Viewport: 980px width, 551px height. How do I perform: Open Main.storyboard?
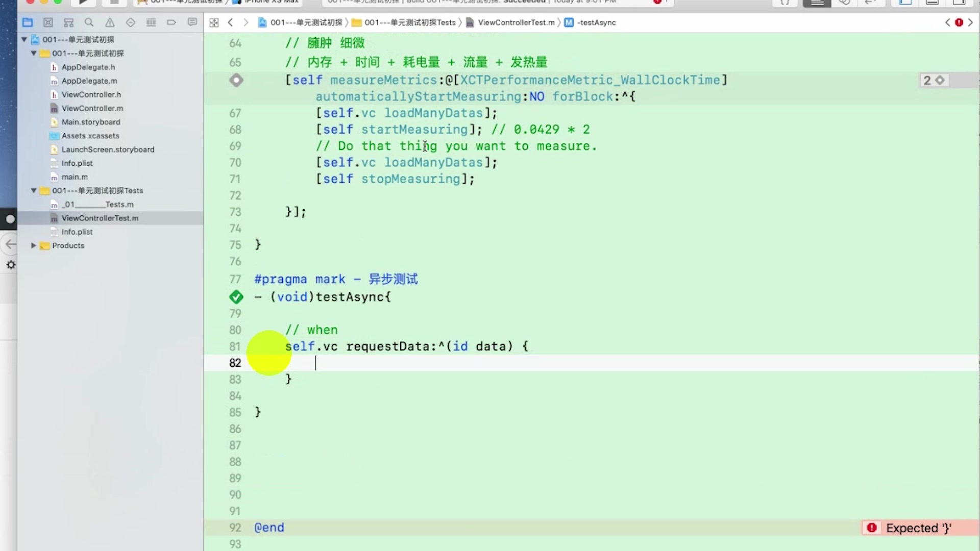(91, 122)
